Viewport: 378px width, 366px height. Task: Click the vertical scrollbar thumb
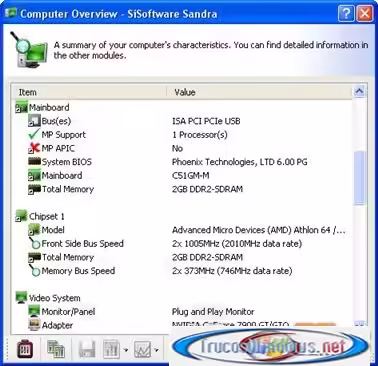pyautogui.click(x=359, y=178)
